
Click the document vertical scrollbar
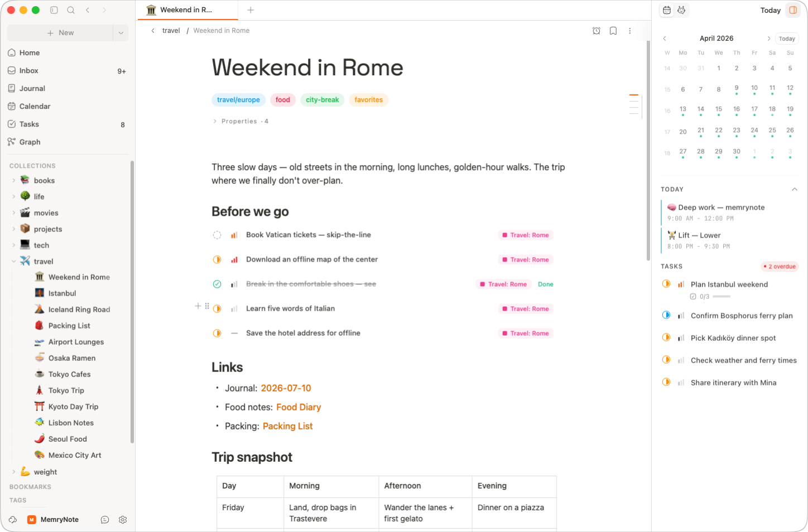(648, 151)
